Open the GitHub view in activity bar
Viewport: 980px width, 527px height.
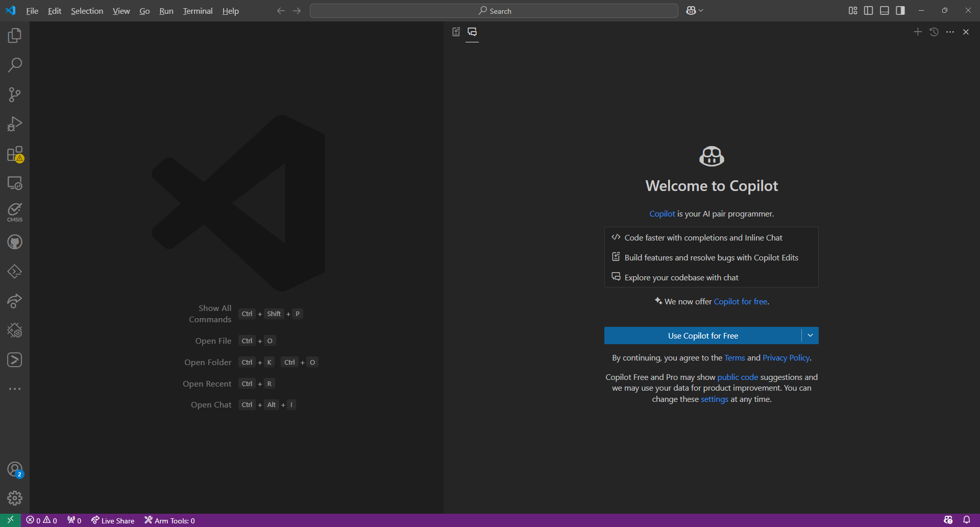coord(15,242)
